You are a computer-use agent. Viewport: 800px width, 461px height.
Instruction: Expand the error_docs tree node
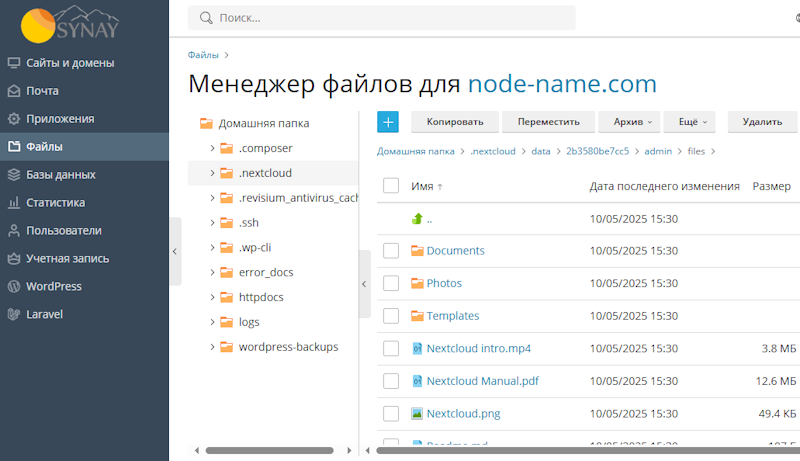click(212, 272)
